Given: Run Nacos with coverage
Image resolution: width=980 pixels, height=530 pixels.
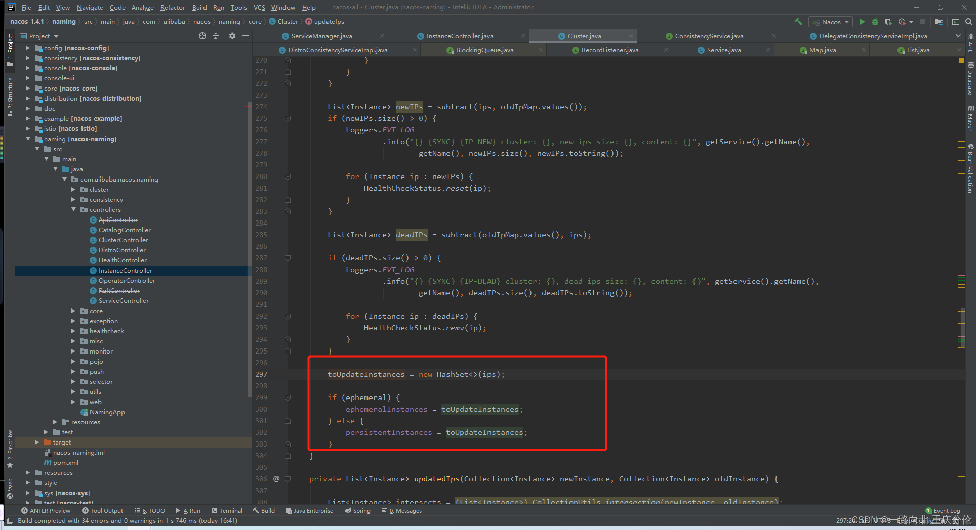Looking at the screenshot, I should click(888, 22).
